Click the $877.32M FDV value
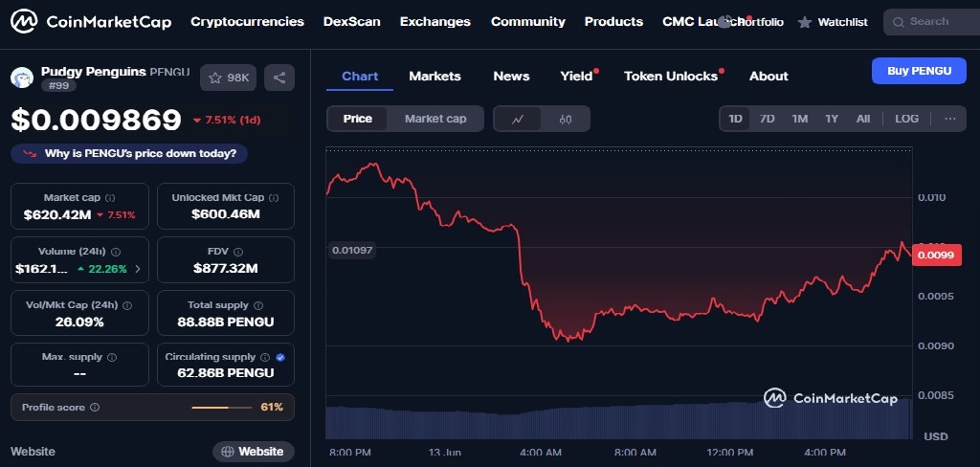The height and width of the screenshot is (467, 980). [x=226, y=269]
